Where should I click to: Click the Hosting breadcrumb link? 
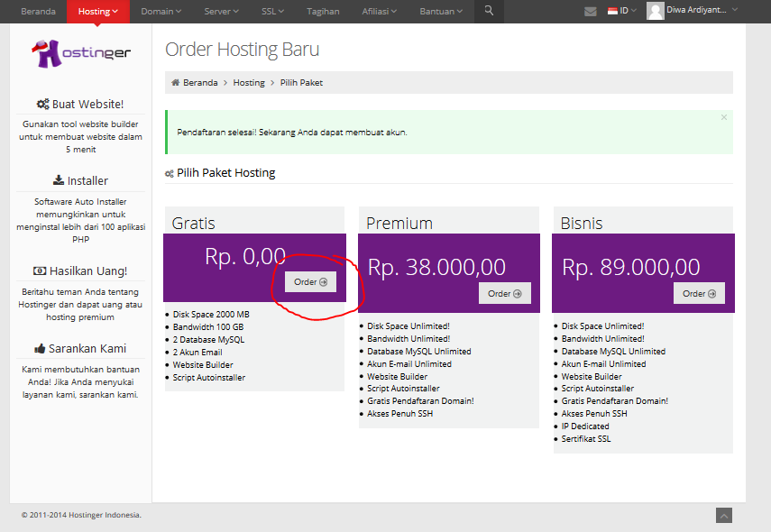pyautogui.click(x=249, y=83)
